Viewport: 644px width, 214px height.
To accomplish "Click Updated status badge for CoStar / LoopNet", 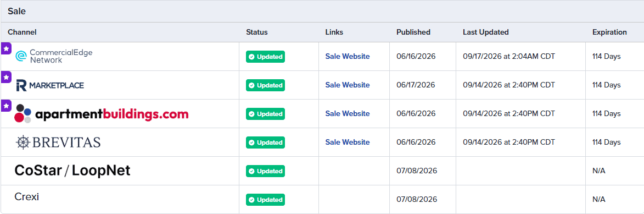I will pyautogui.click(x=265, y=171).
